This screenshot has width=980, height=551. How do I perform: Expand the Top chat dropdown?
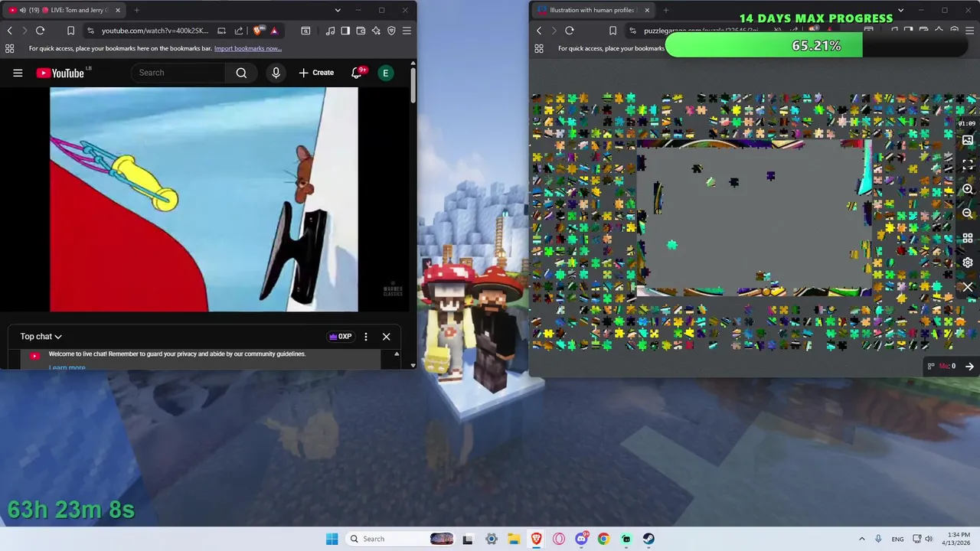pyautogui.click(x=41, y=336)
